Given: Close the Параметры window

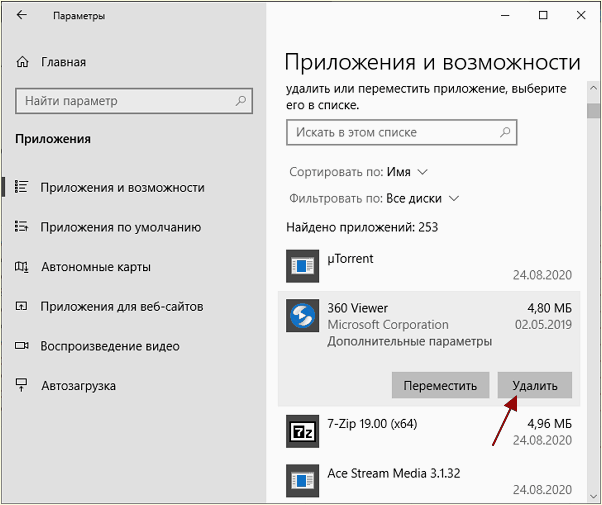Looking at the screenshot, I should tap(581, 15).
